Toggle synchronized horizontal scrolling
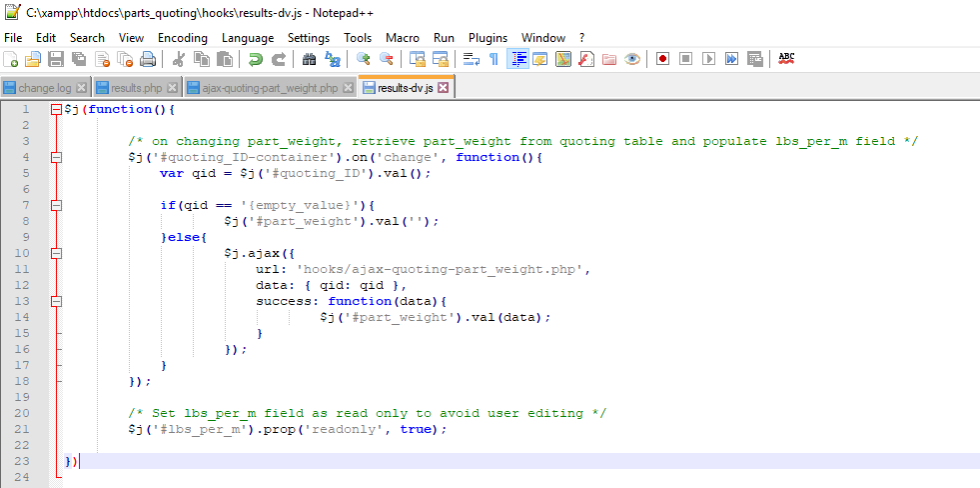 point(441,59)
